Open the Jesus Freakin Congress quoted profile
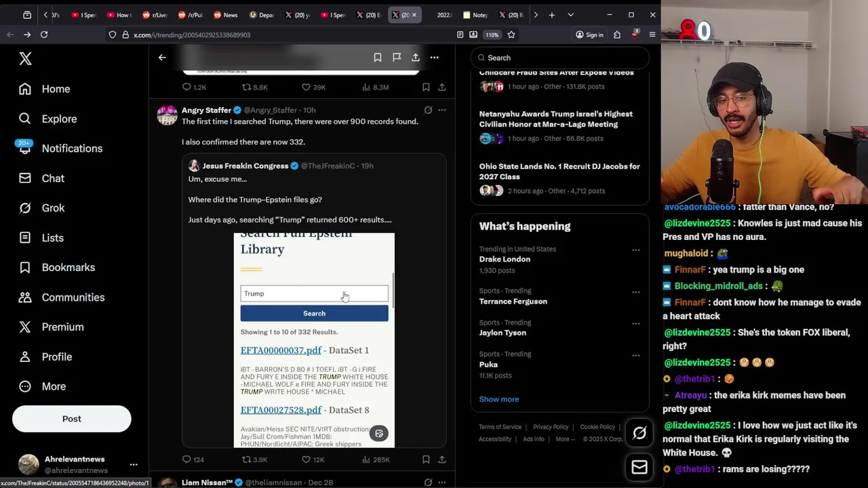This screenshot has height=488, width=868. tap(245, 165)
